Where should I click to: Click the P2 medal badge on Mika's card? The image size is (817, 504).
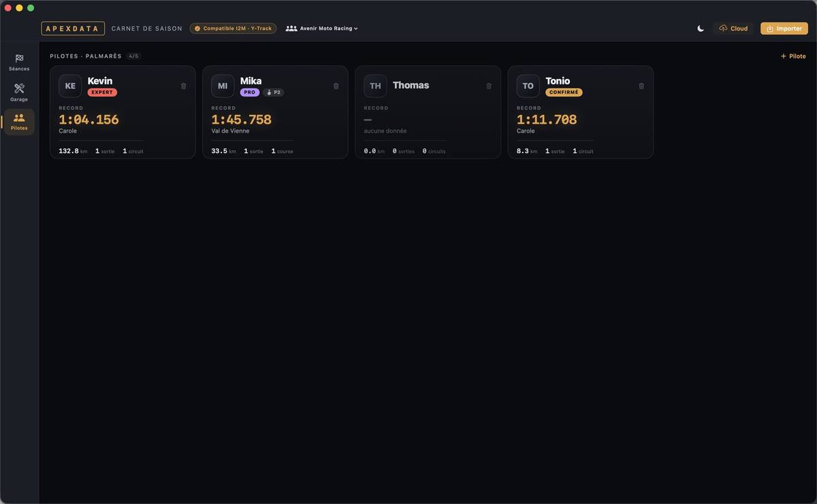273,93
